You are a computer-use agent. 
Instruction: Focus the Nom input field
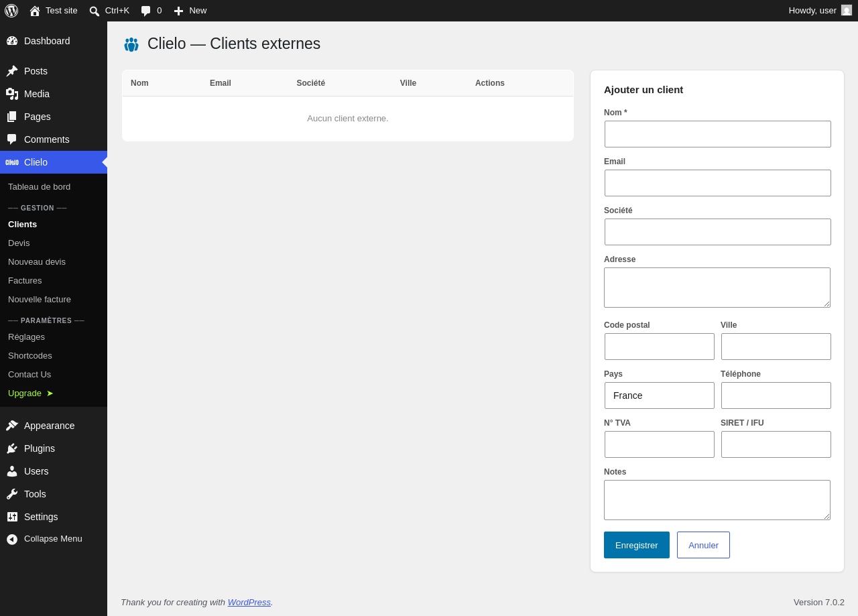pyautogui.click(x=718, y=134)
